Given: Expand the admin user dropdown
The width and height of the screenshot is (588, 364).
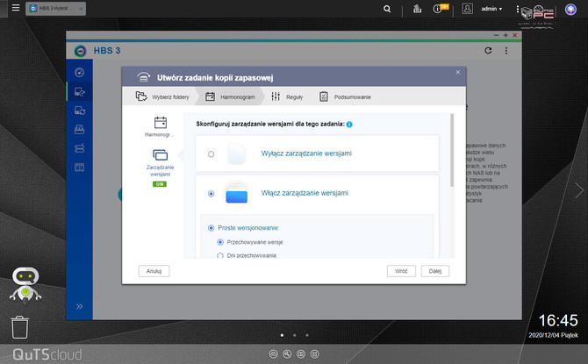Looking at the screenshot, I should click(x=491, y=9).
